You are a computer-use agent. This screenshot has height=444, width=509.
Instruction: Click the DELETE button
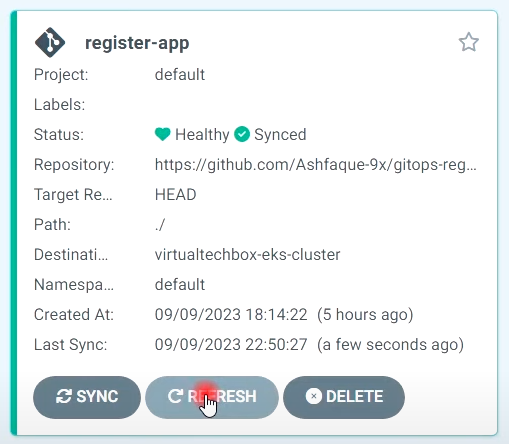click(x=344, y=397)
